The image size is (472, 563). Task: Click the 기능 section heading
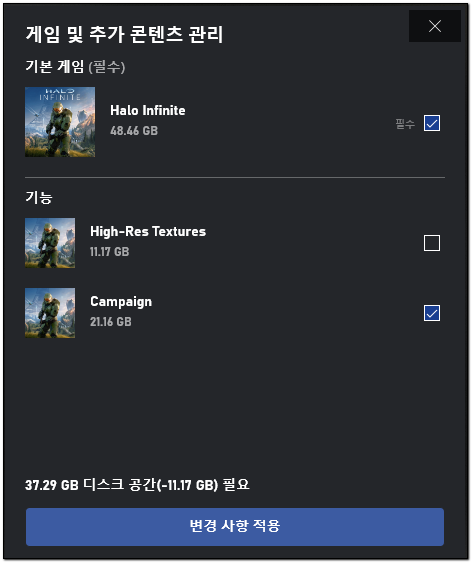39,197
